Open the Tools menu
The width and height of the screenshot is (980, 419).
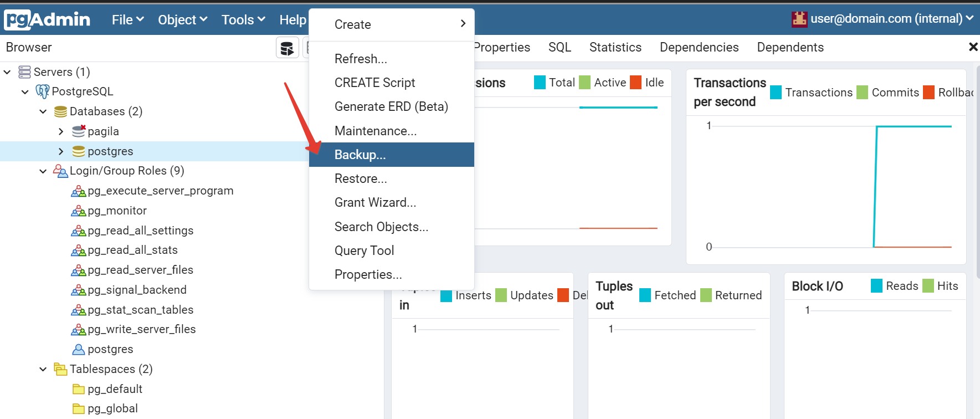point(243,20)
